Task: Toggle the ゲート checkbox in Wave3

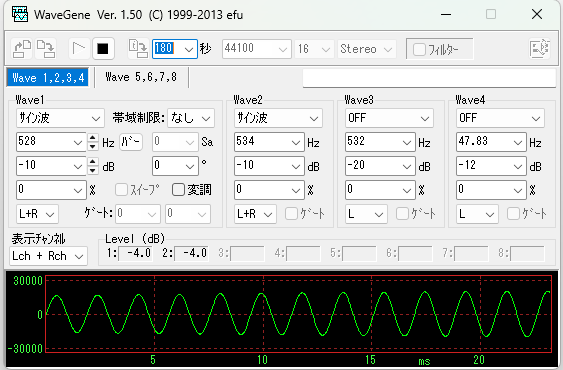Action: click(402, 214)
